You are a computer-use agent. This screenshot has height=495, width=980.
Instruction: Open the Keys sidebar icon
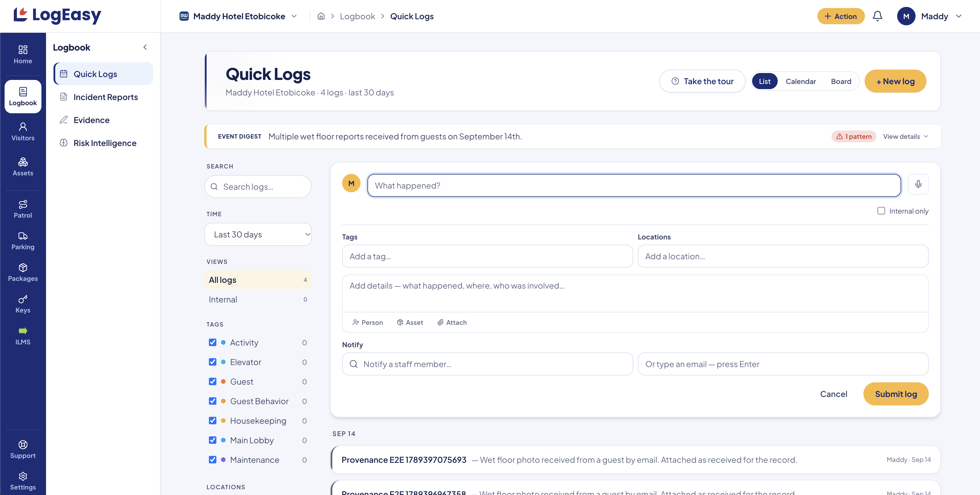23,304
